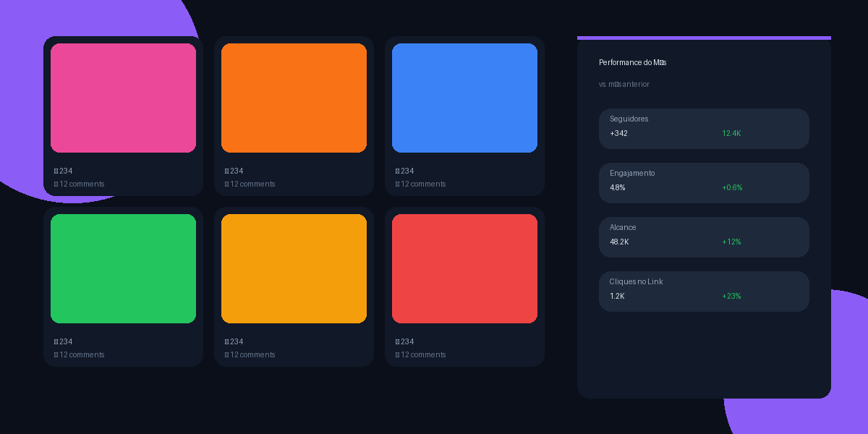Click the '1.2K' link clicks value
This screenshot has height=434, width=868.
tap(617, 296)
